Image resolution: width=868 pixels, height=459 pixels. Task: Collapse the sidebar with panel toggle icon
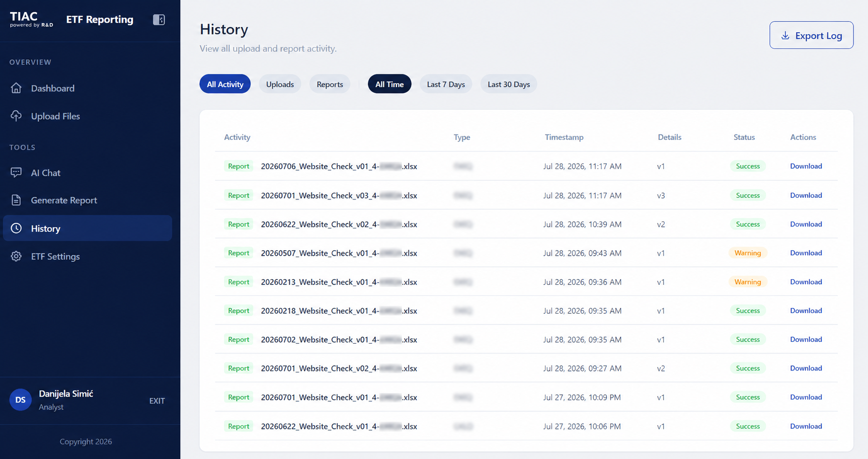(159, 20)
